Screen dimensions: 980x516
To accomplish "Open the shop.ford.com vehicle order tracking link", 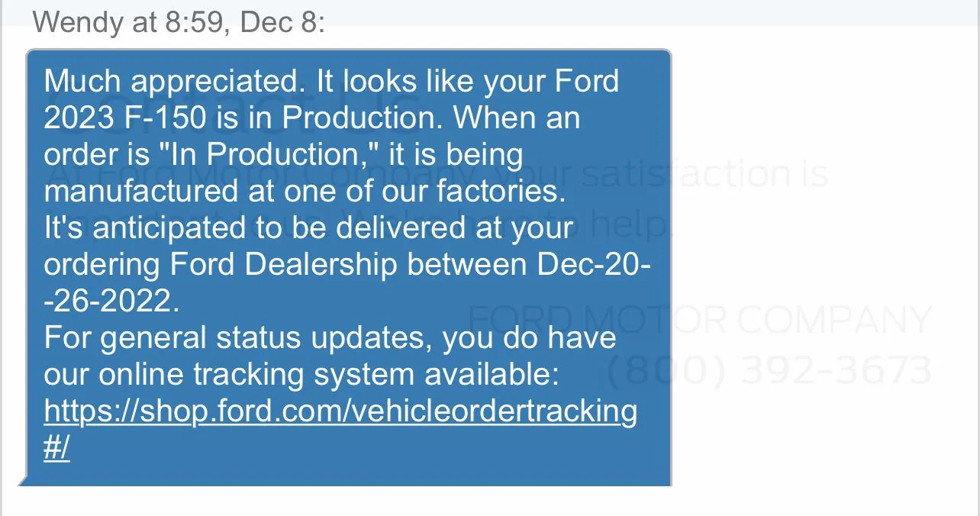I will pyautogui.click(x=340, y=411).
